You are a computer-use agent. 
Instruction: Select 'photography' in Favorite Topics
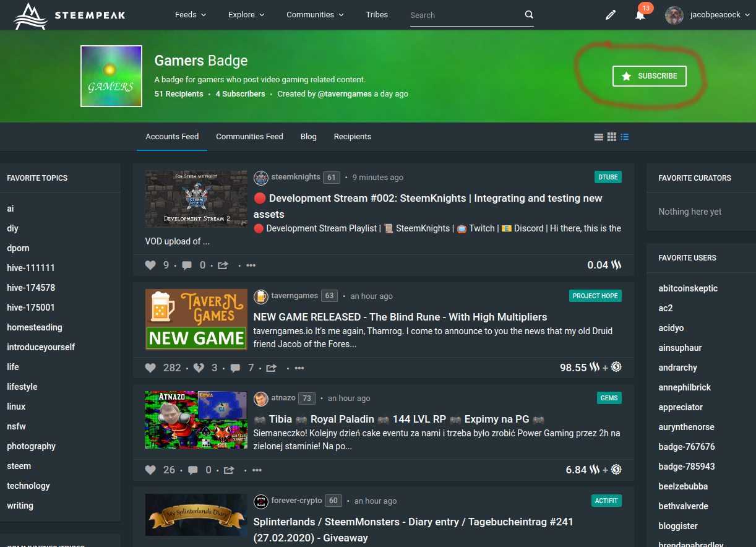point(32,446)
